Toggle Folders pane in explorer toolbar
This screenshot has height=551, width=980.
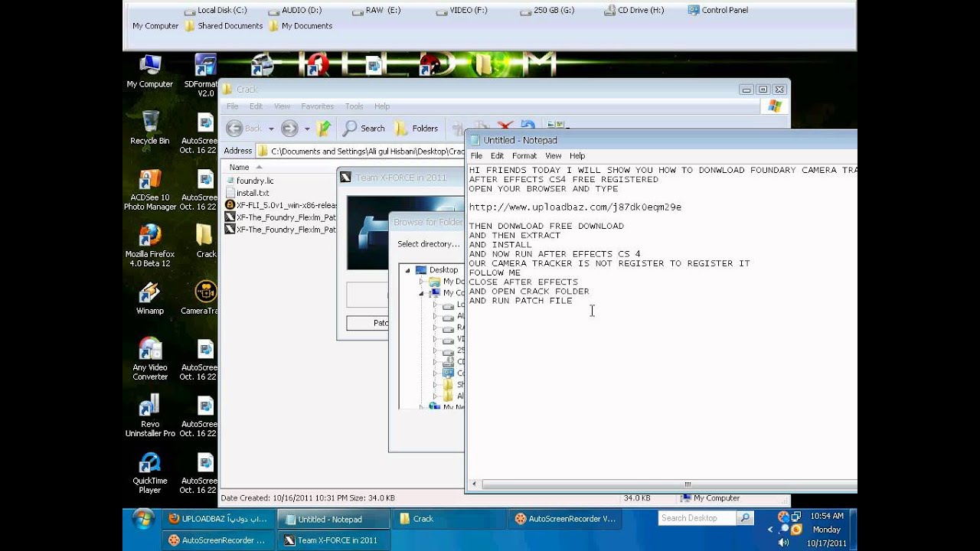(x=416, y=129)
